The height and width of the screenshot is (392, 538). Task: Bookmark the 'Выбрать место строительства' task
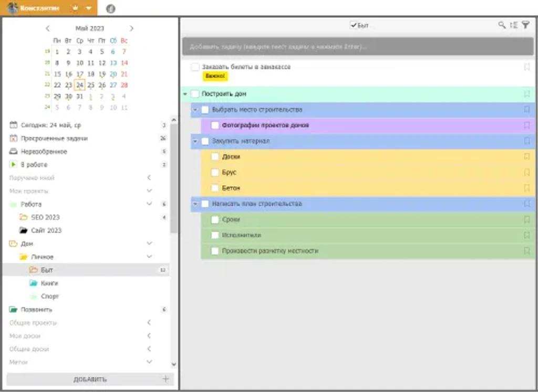point(527,110)
